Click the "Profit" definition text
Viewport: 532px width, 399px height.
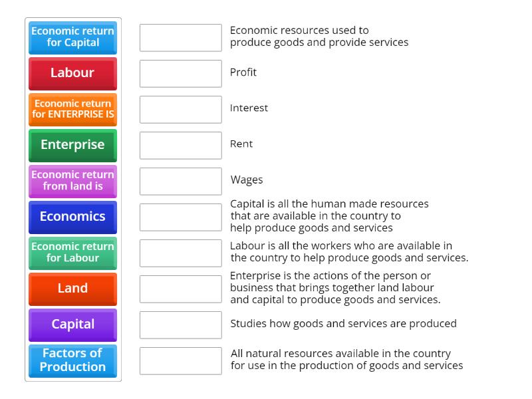[x=243, y=73]
